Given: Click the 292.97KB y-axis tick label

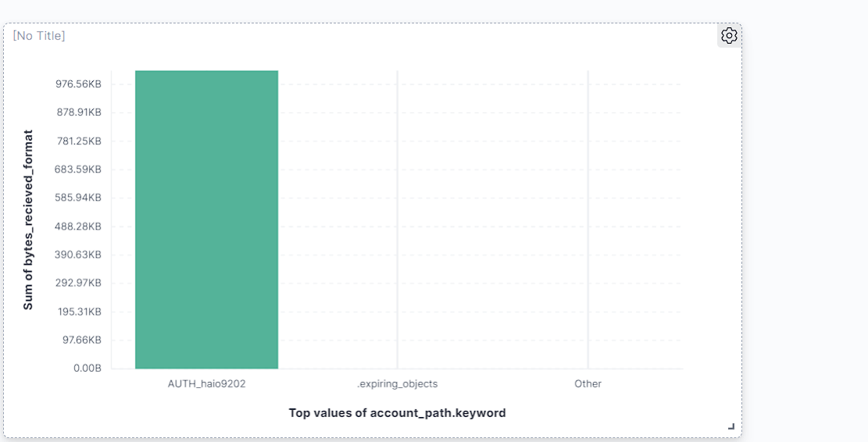Looking at the screenshot, I should [78, 283].
